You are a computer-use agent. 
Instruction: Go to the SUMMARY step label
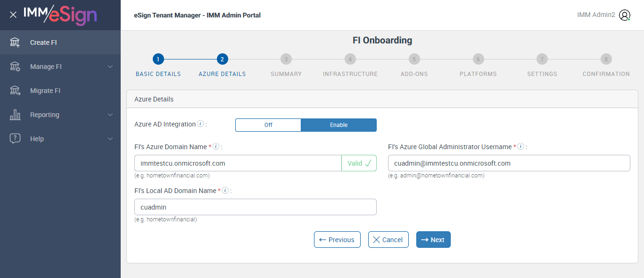(286, 74)
